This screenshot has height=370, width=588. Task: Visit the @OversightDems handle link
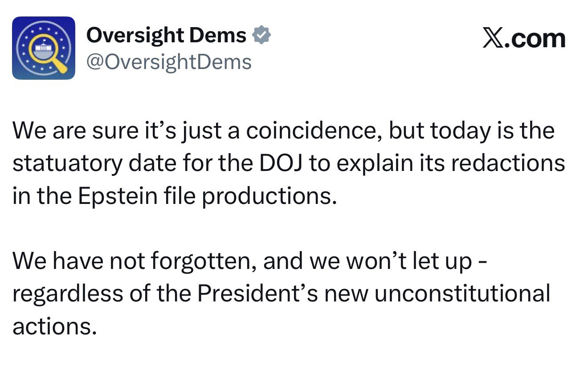click(169, 62)
